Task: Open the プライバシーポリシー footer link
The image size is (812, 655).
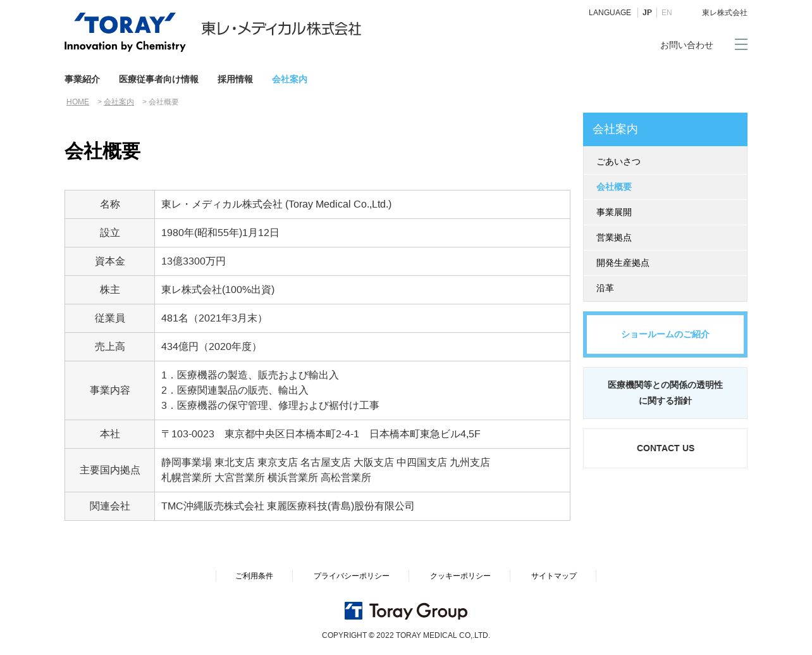Action: point(352,576)
